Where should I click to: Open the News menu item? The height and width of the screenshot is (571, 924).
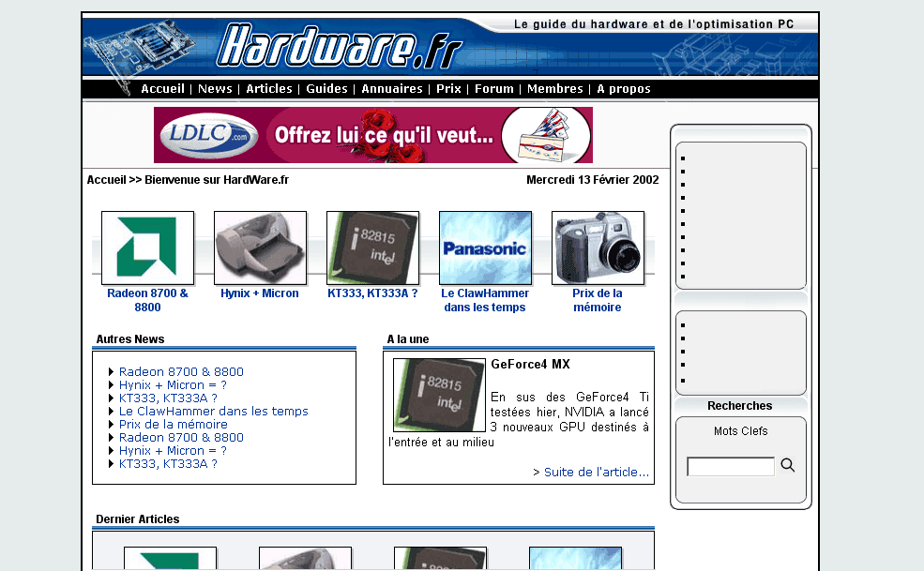pos(215,88)
